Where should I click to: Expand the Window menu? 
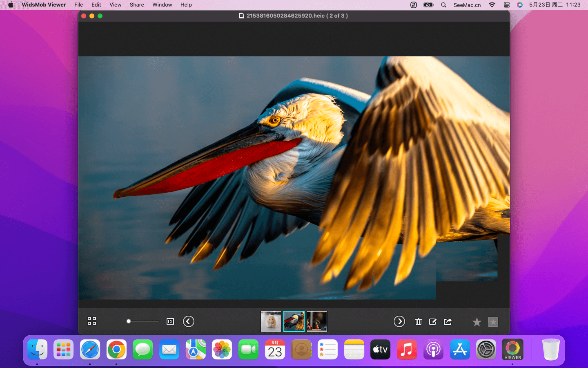[x=162, y=5]
